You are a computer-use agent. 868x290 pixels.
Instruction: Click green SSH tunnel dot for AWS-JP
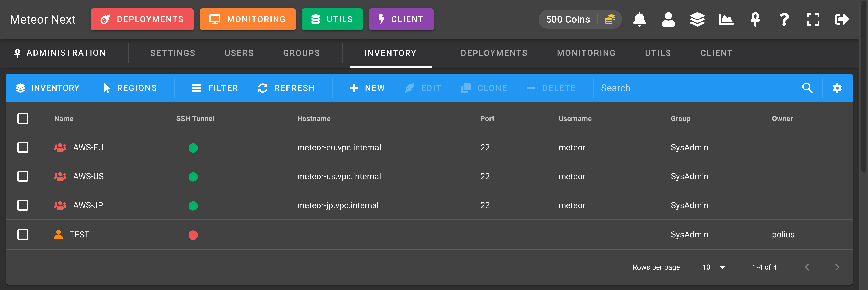coord(193,206)
